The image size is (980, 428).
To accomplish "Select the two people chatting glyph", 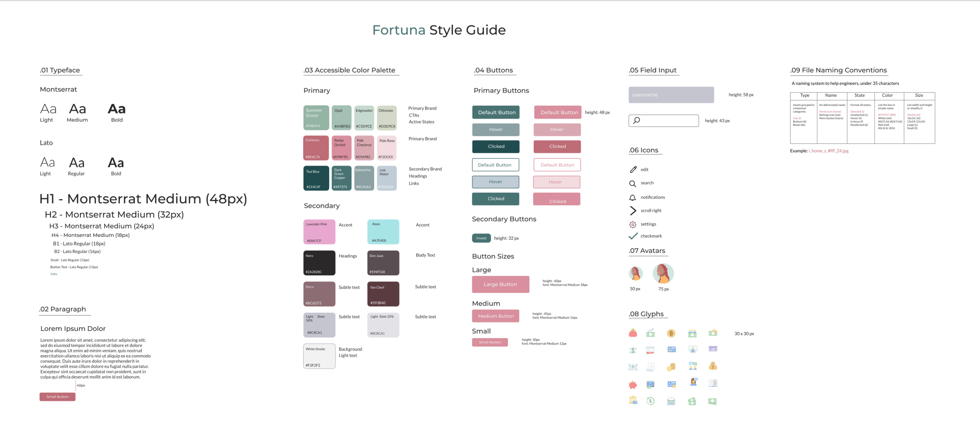I will click(693, 366).
